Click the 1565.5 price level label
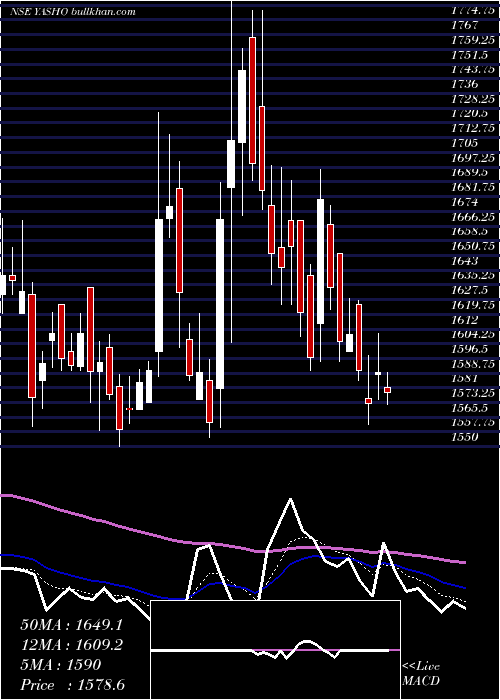Viewport: 500px width, 700px height. 469,408
